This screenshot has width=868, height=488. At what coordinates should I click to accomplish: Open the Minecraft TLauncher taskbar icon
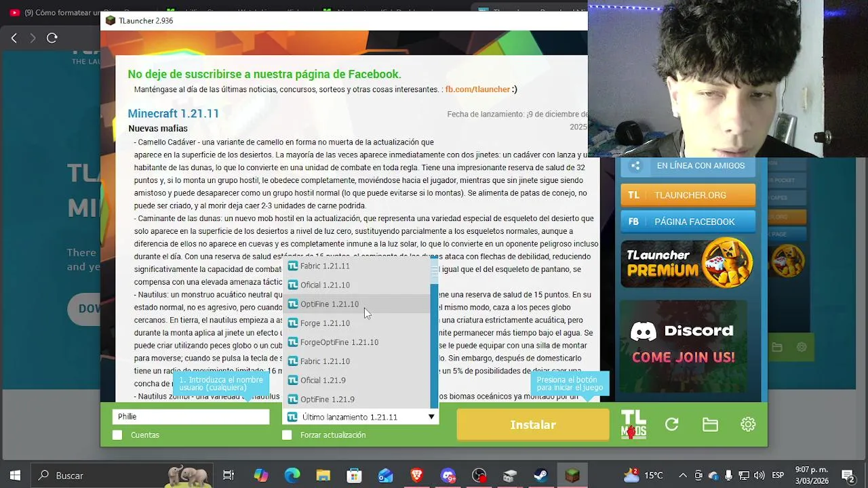[572, 476]
